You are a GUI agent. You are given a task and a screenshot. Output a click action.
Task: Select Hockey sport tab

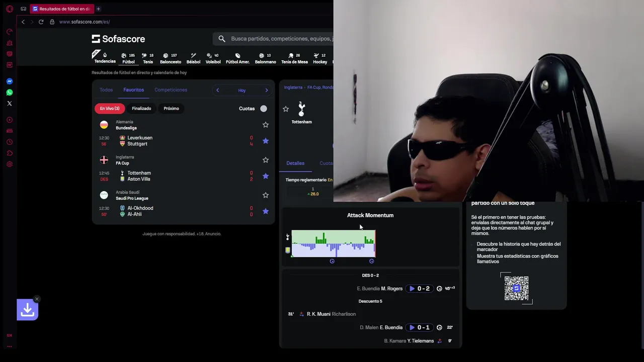[320, 58]
